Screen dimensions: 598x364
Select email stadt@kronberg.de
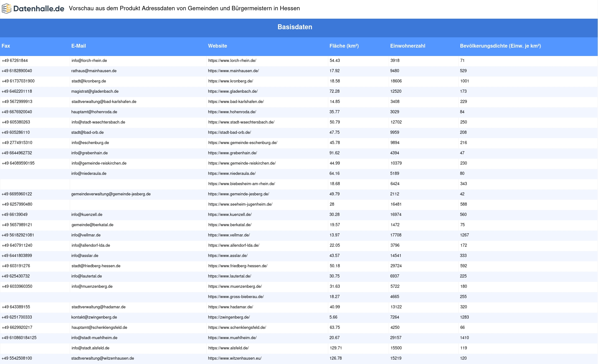[x=89, y=81]
